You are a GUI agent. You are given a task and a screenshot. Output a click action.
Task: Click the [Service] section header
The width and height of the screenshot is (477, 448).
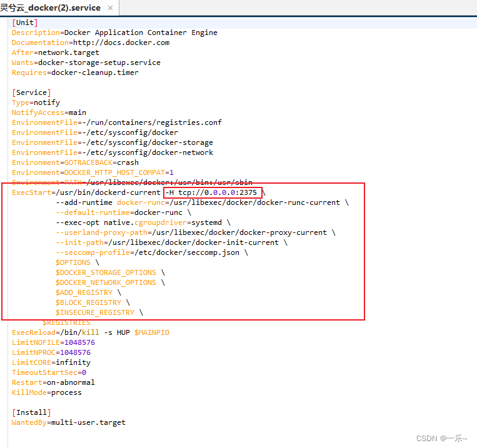point(32,92)
